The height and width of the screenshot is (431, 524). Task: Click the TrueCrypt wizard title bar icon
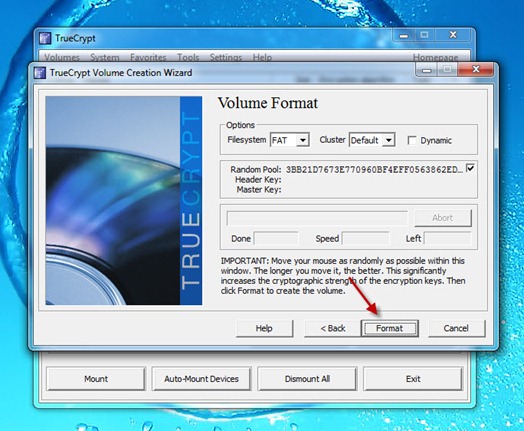tap(40, 73)
